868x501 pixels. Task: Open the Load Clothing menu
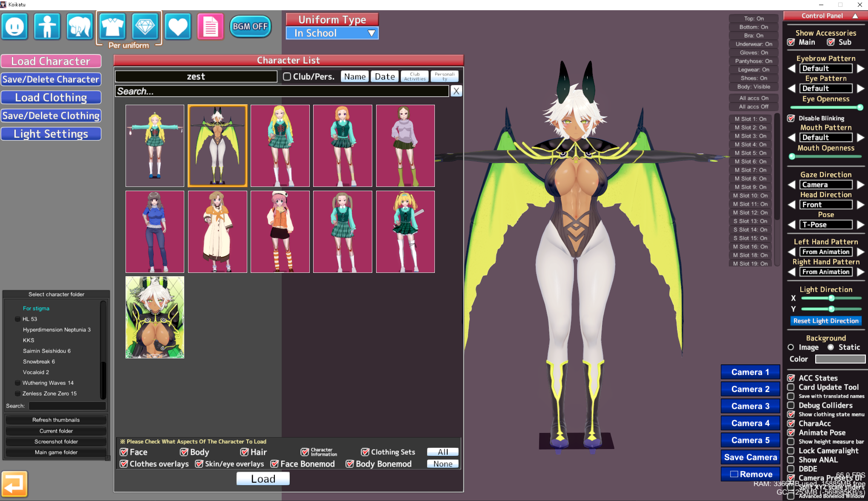51,97
